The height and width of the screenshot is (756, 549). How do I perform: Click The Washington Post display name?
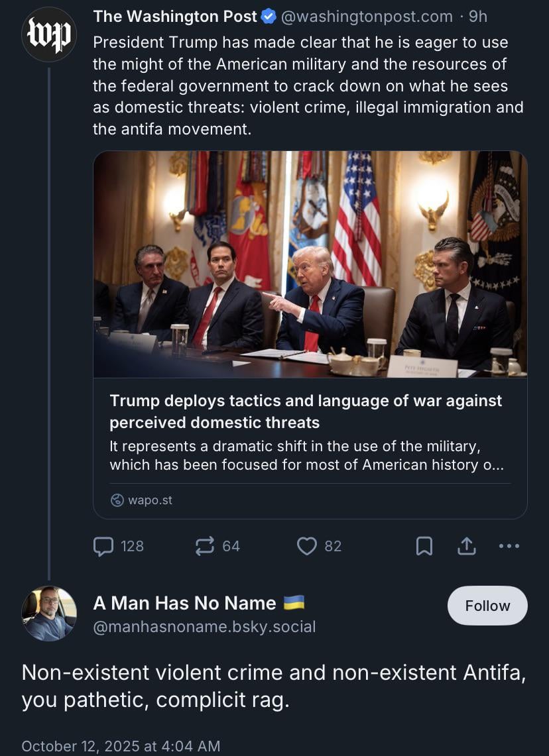[175, 17]
